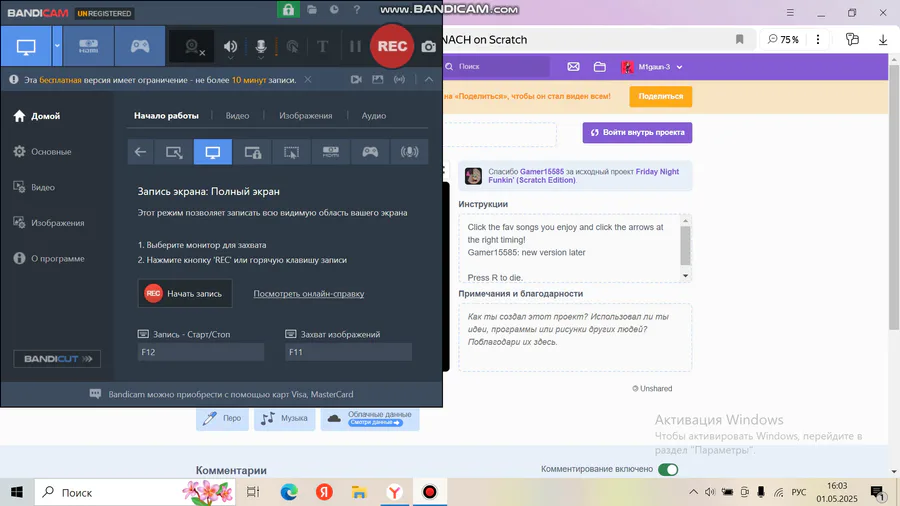The height and width of the screenshot is (506, 900).
Task: Open Домой in Bandicam sidebar
Action: click(37, 116)
